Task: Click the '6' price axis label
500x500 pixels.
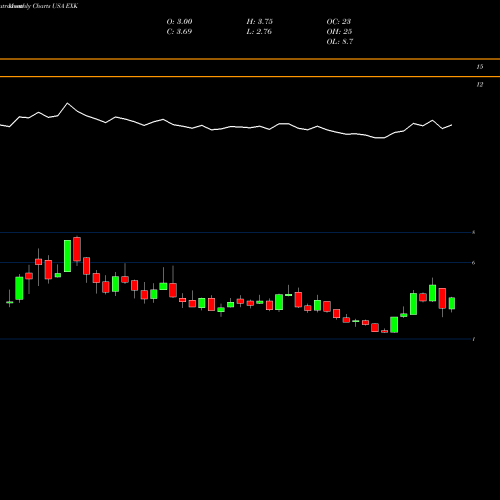Action: click(x=474, y=263)
